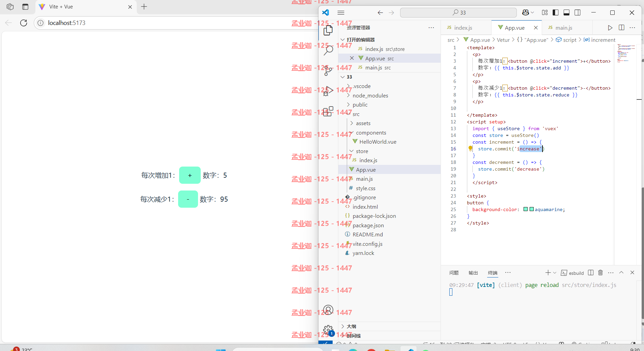Open the editor more actions menu

coord(632,28)
